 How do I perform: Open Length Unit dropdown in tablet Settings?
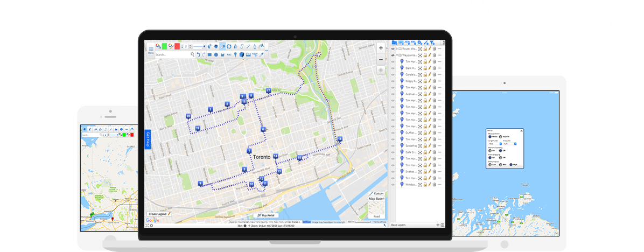[495, 144]
